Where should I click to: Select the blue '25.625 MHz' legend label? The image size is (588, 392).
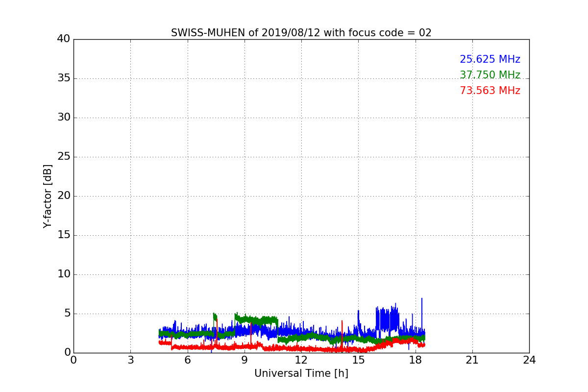tap(490, 59)
